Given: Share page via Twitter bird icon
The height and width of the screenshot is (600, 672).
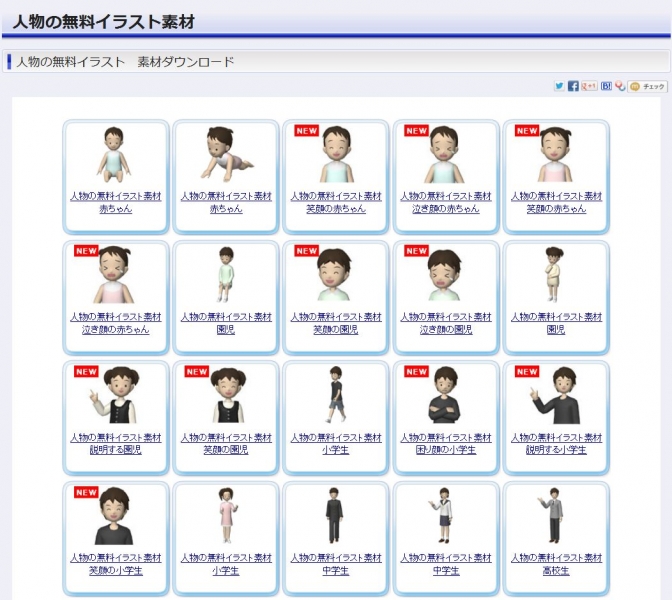Looking at the screenshot, I should tap(560, 87).
